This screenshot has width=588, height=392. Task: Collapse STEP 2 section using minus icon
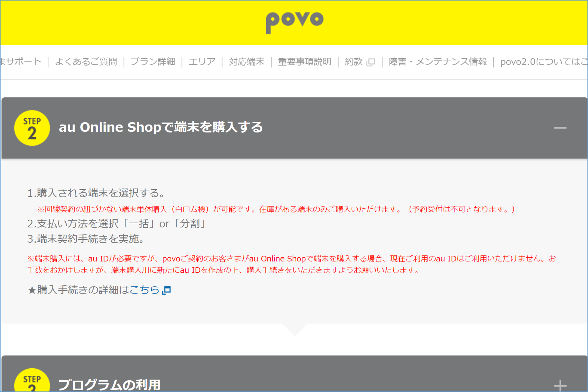click(560, 128)
